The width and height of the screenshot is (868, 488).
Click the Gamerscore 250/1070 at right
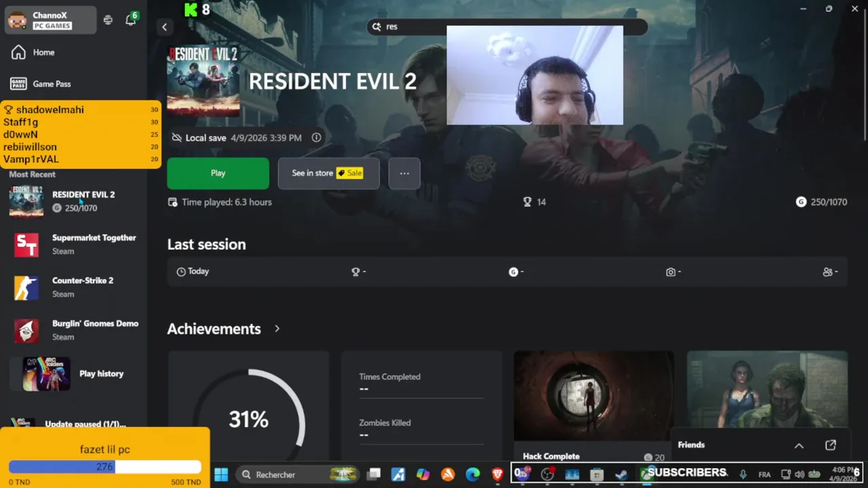[x=821, y=202]
